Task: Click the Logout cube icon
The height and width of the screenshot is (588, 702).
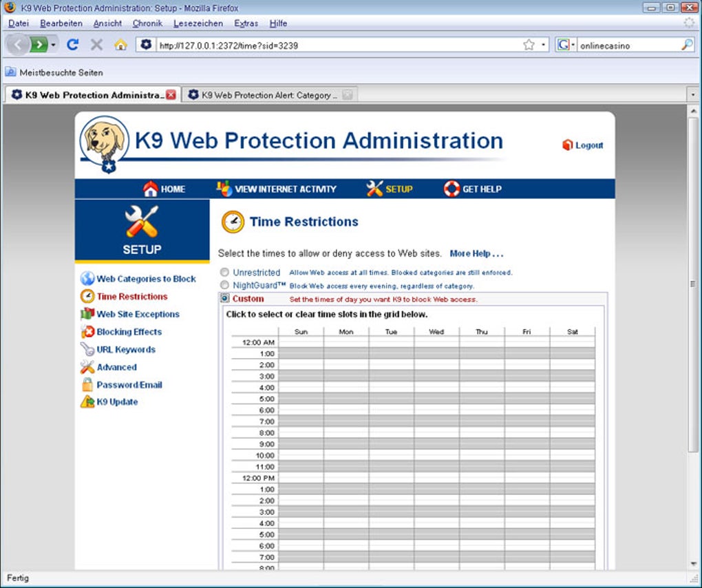Action: pyautogui.click(x=567, y=145)
